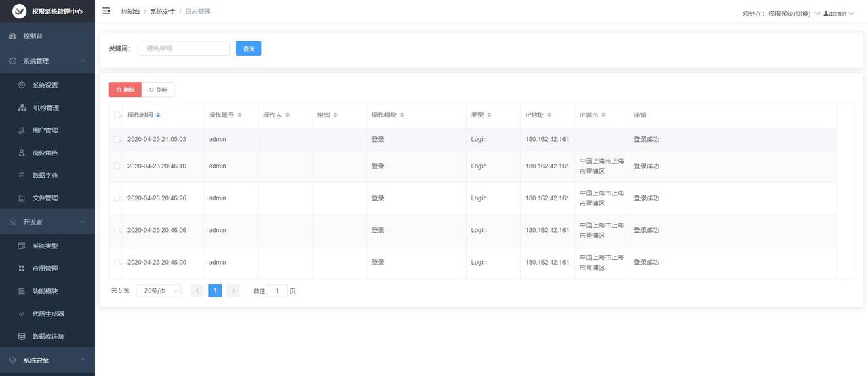The image size is (868, 376).
Task: Click the 代码生成器 code icon
Action: pyautogui.click(x=22, y=314)
